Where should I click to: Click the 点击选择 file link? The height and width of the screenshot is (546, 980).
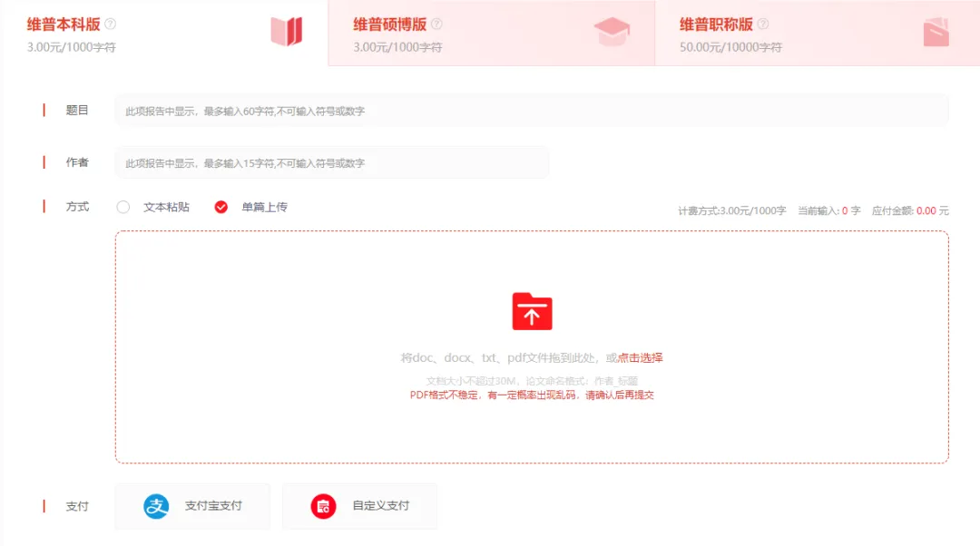643,357
